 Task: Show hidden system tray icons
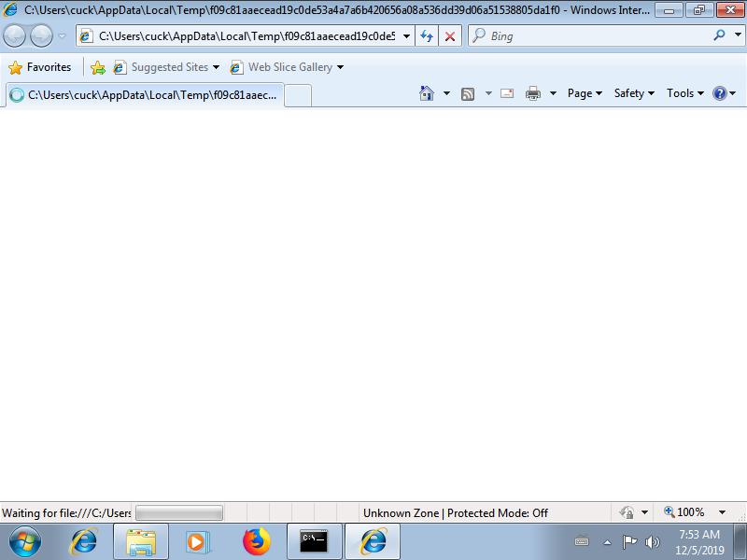click(608, 542)
